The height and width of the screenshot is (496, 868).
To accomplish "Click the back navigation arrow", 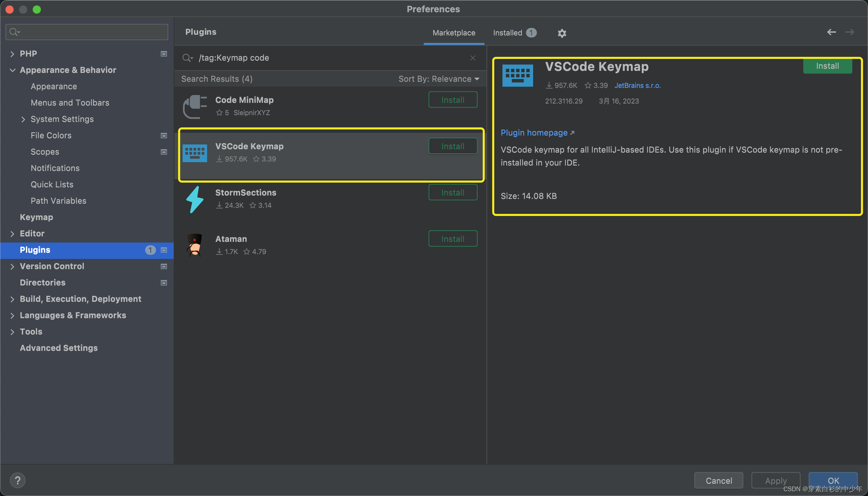I will point(831,32).
